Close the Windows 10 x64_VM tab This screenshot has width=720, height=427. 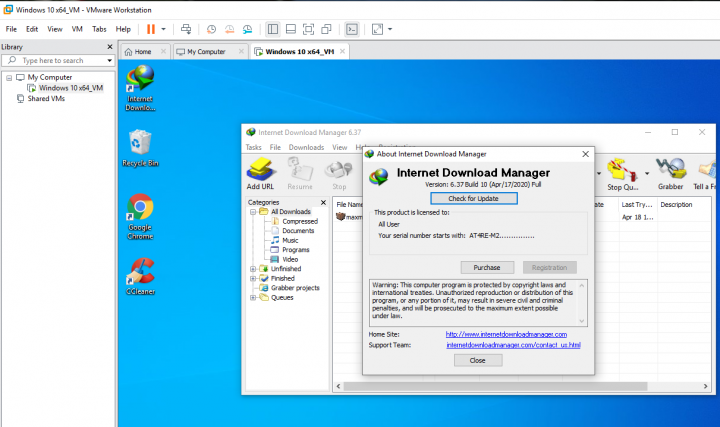[342, 51]
